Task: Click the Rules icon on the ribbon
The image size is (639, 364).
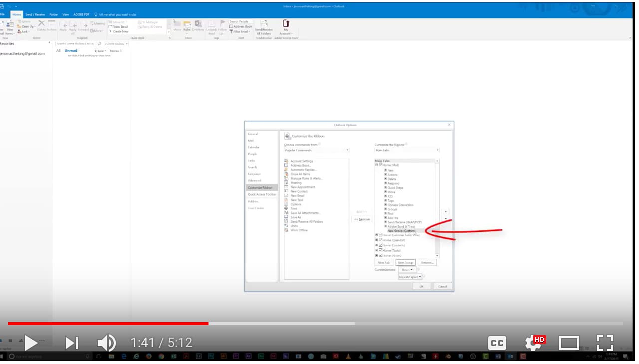Action: (187, 24)
